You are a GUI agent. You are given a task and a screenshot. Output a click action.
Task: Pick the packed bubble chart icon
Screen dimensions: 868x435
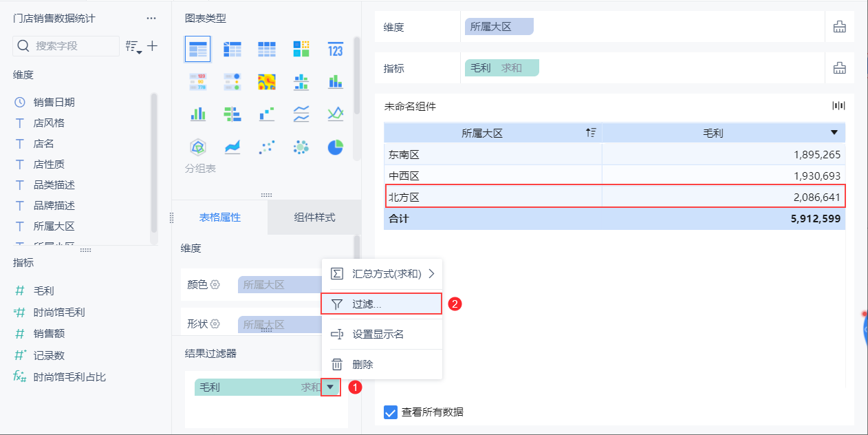[301, 147]
